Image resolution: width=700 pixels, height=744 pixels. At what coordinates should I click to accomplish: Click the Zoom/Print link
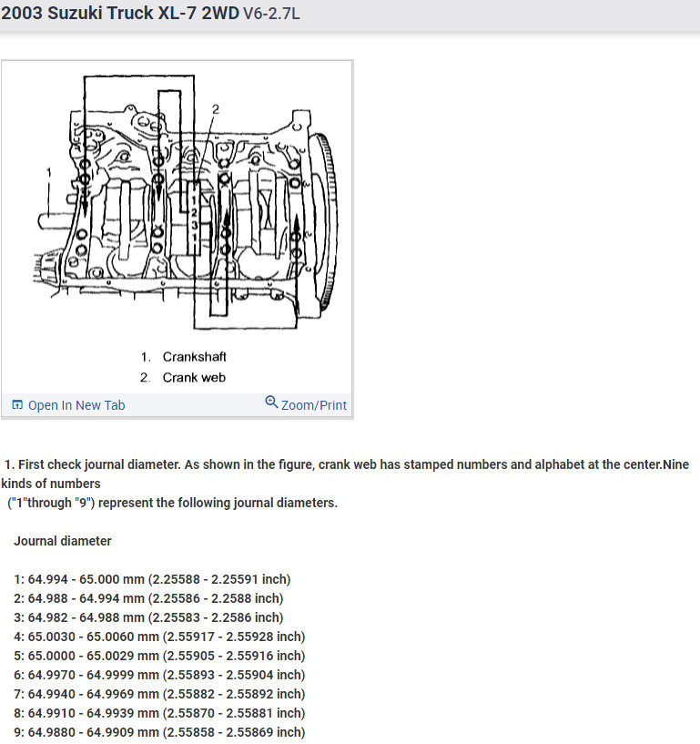coord(313,405)
